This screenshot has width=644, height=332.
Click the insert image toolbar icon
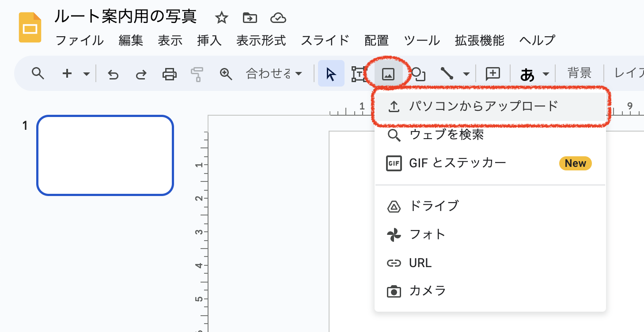[388, 74]
